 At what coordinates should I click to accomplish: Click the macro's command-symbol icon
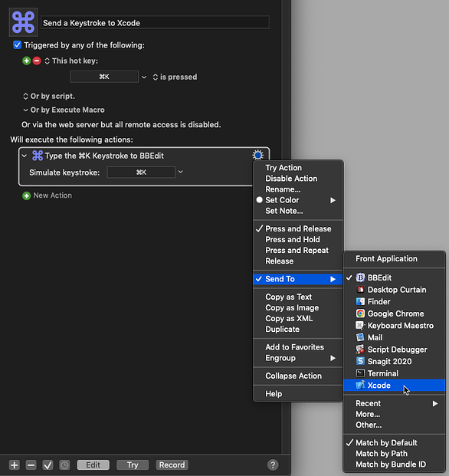pos(23,22)
